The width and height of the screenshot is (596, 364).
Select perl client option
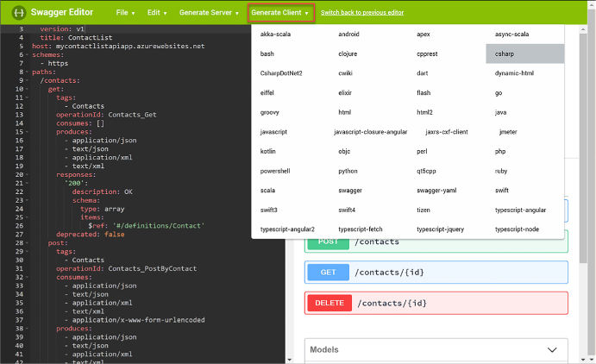422,151
